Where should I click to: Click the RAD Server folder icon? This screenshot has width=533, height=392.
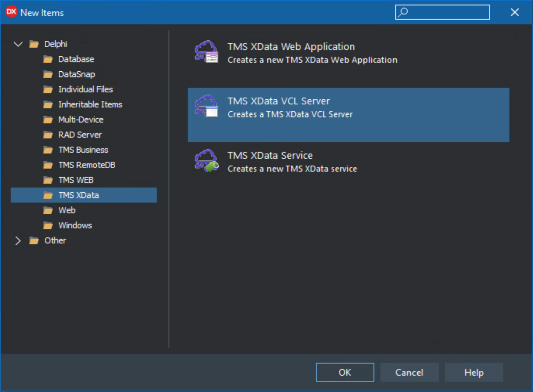(x=48, y=135)
